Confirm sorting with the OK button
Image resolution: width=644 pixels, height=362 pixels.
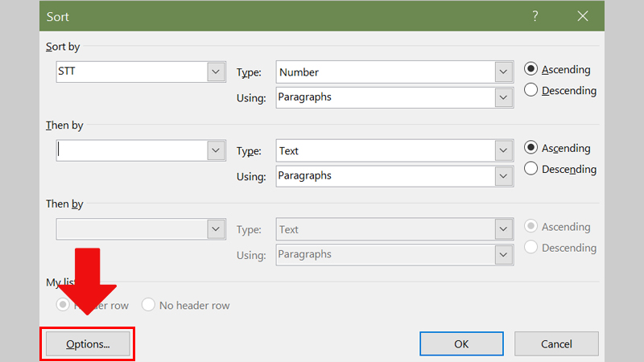(x=461, y=343)
